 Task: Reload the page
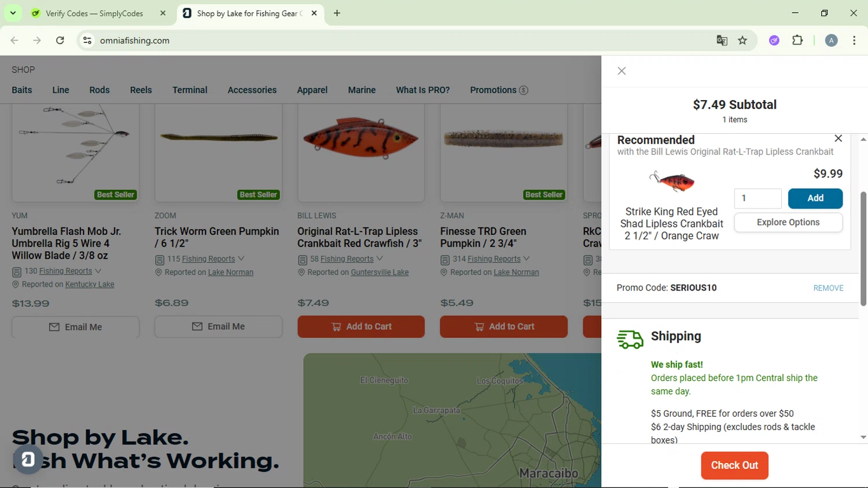(60, 41)
